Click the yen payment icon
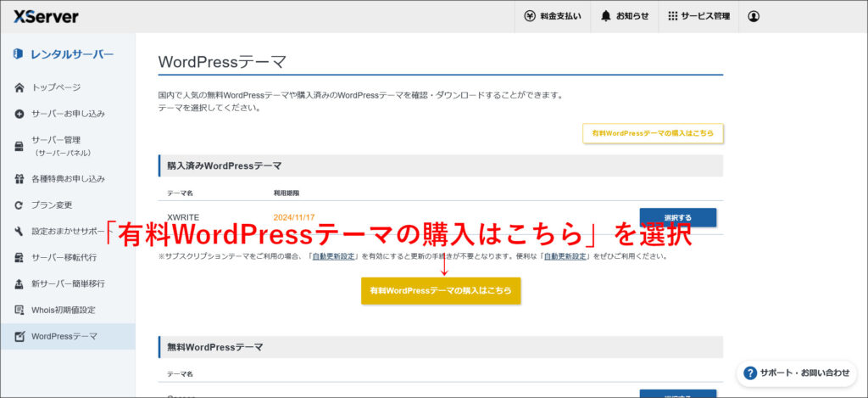The image size is (868, 398). [530, 16]
